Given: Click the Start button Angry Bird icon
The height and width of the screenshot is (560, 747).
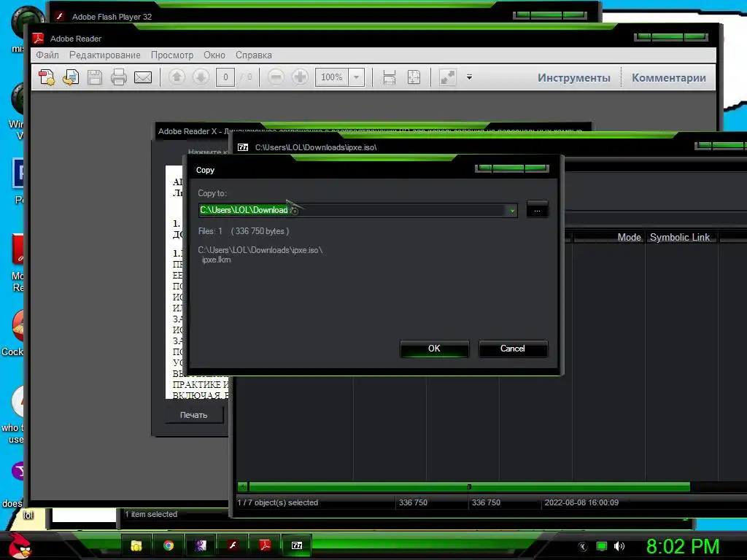Looking at the screenshot, I should pos(20,545).
